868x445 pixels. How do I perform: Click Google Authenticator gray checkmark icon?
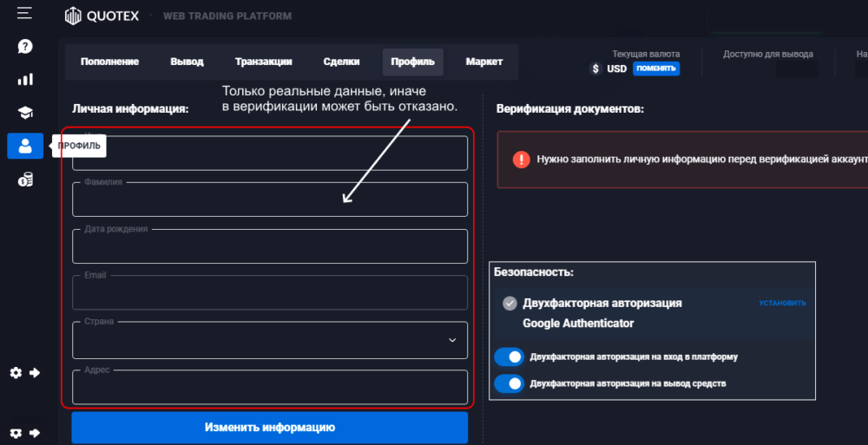coord(510,303)
